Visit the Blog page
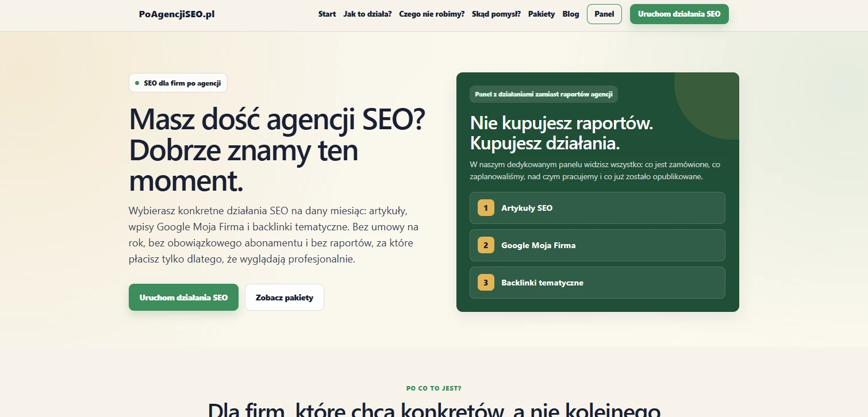Image resolution: width=868 pixels, height=417 pixels. pos(571,14)
